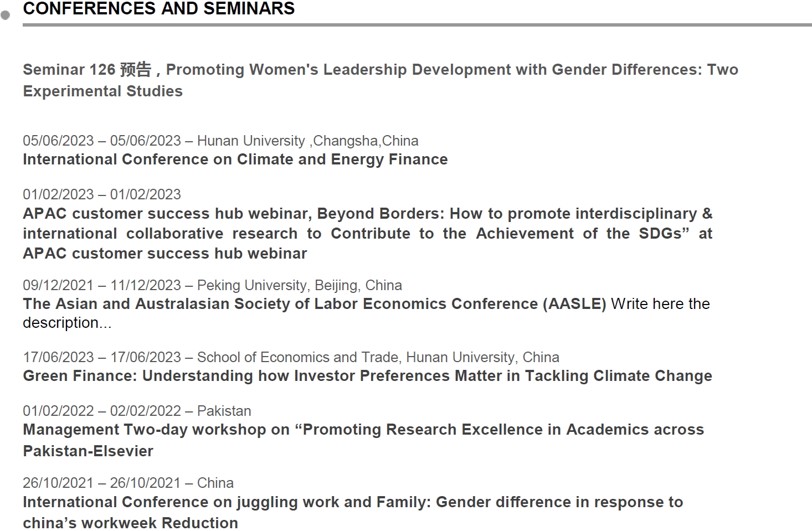Viewport: 812px width, 531px height.
Task: Click 'Pakistan-Elsevier' in the workshop title
Action: 88,451
